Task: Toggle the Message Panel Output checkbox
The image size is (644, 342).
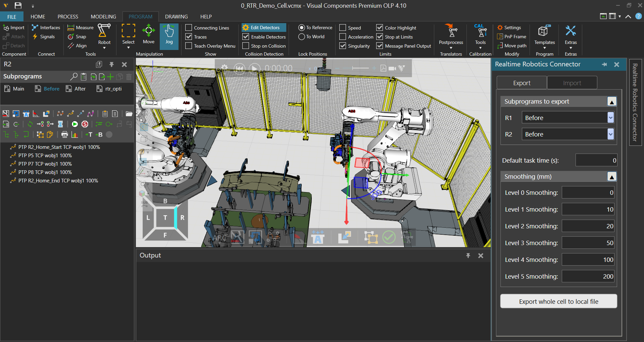Action: coord(380,46)
